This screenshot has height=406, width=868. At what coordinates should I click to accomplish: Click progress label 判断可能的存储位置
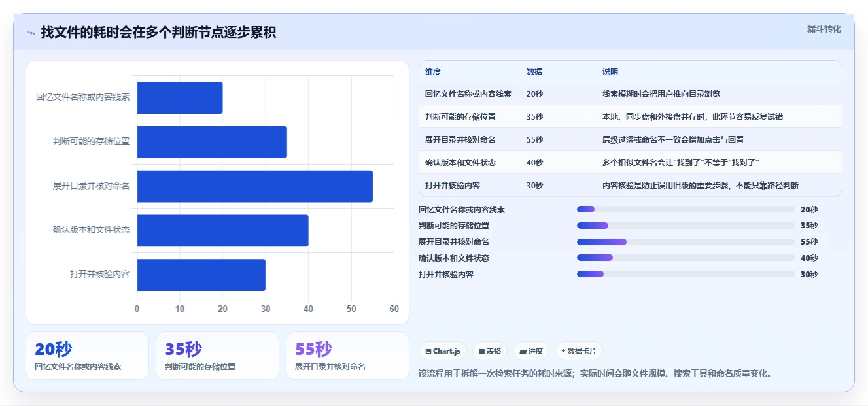pyautogui.click(x=454, y=226)
